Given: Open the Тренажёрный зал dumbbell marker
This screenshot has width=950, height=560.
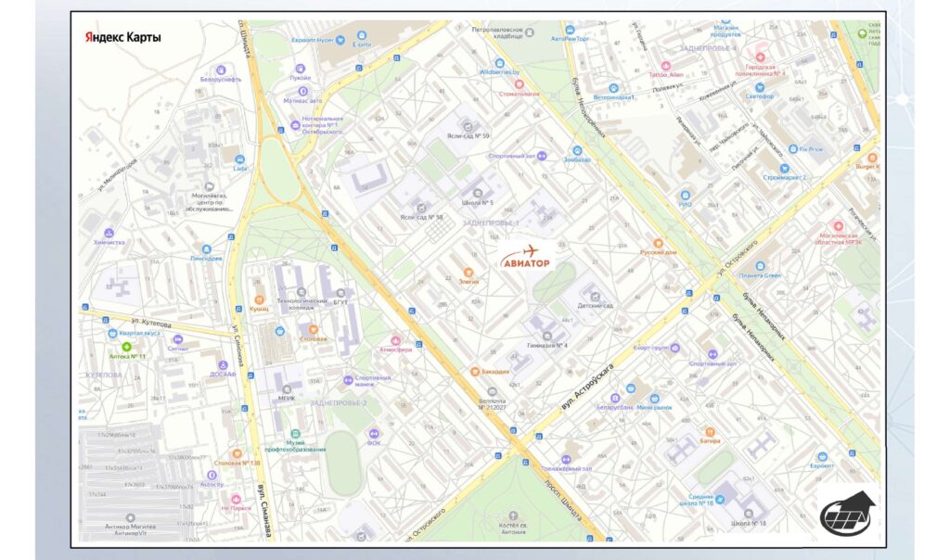Looking at the screenshot, I should pyautogui.click(x=566, y=460).
